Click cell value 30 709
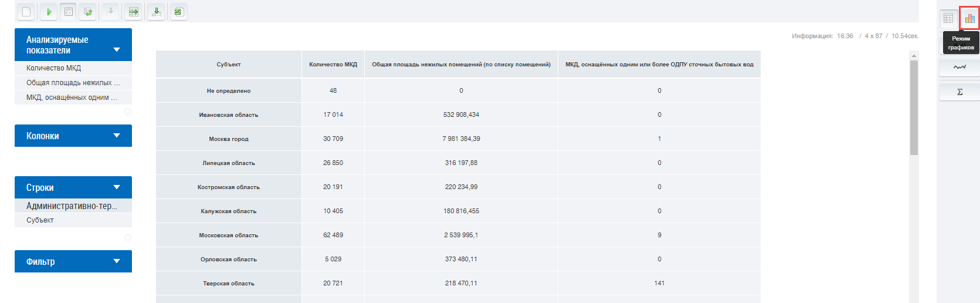980x303 pixels. (x=333, y=139)
